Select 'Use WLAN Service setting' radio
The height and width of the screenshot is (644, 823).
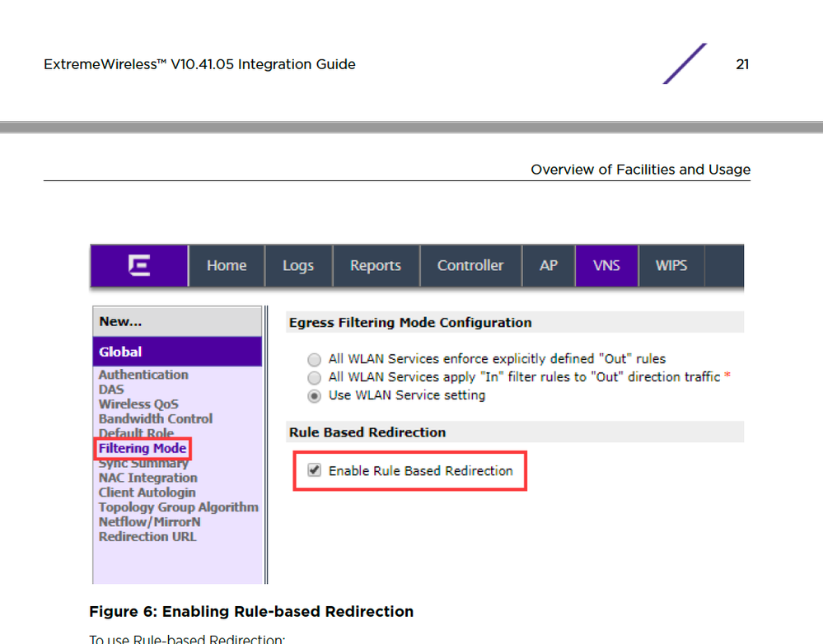(314, 396)
